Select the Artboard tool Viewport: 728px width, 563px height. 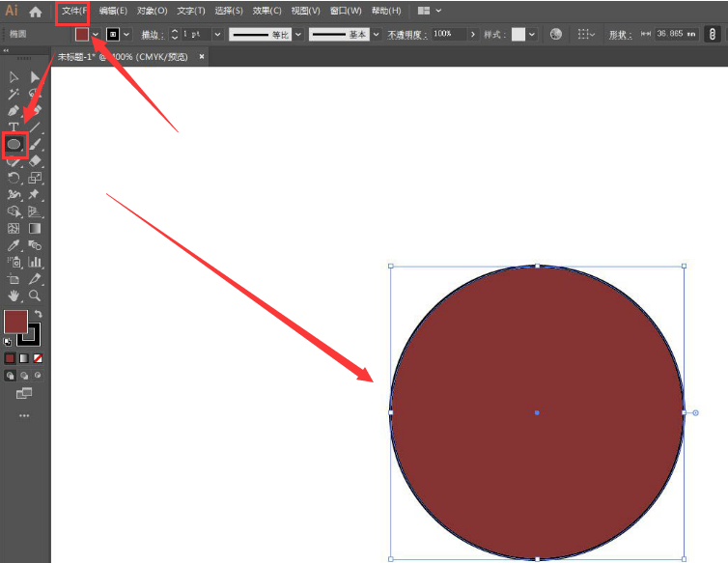point(14,279)
